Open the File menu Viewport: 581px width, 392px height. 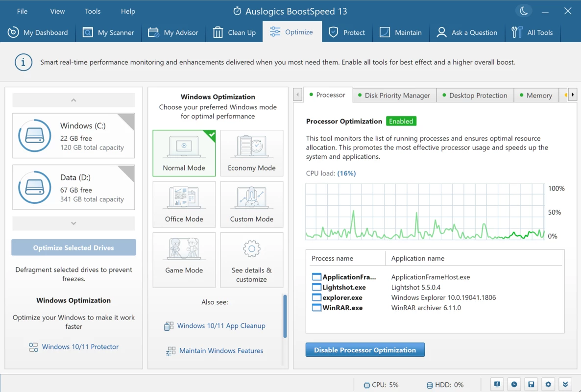[x=22, y=11]
